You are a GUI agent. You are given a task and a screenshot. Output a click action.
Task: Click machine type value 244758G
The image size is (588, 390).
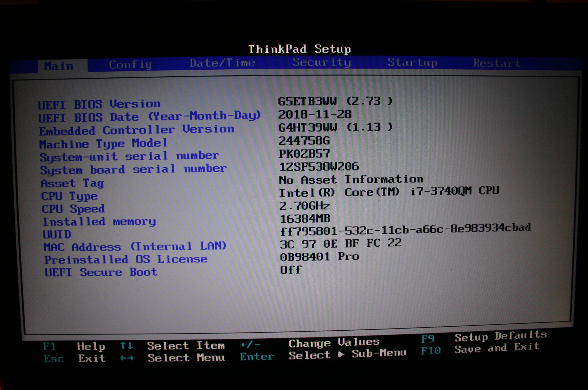pyautogui.click(x=304, y=141)
